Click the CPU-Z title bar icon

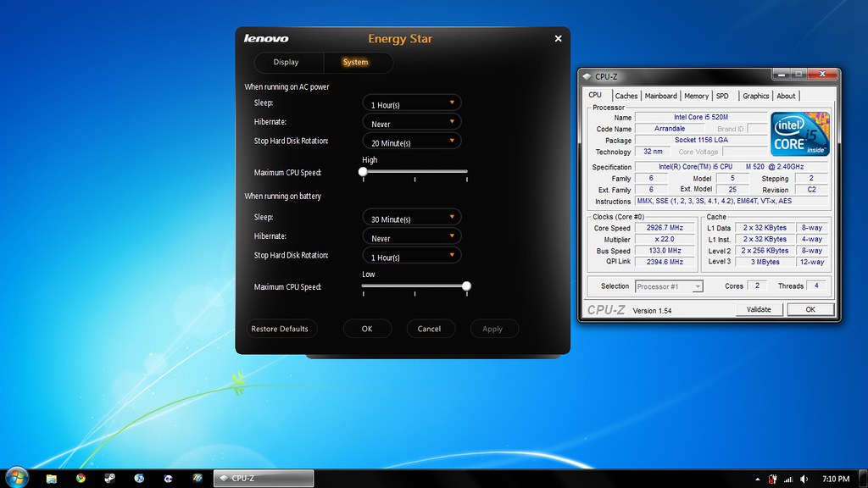pyautogui.click(x=587, y=77)
